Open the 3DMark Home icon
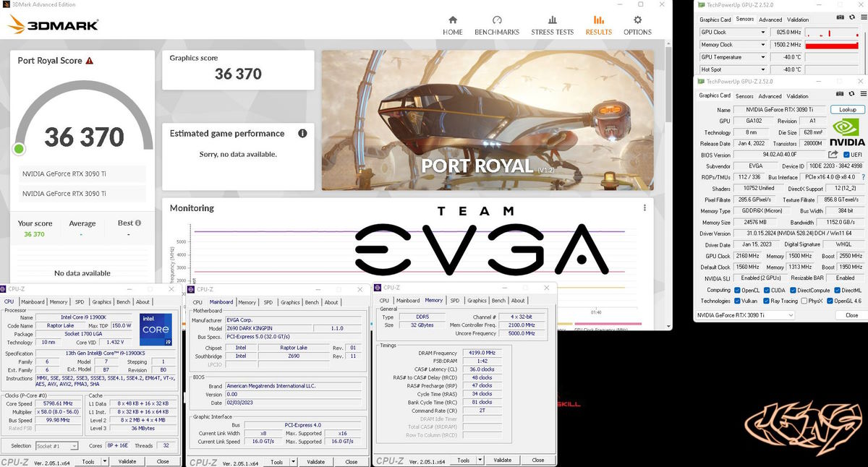Screen dimensions: 868x467 [453, 25]
